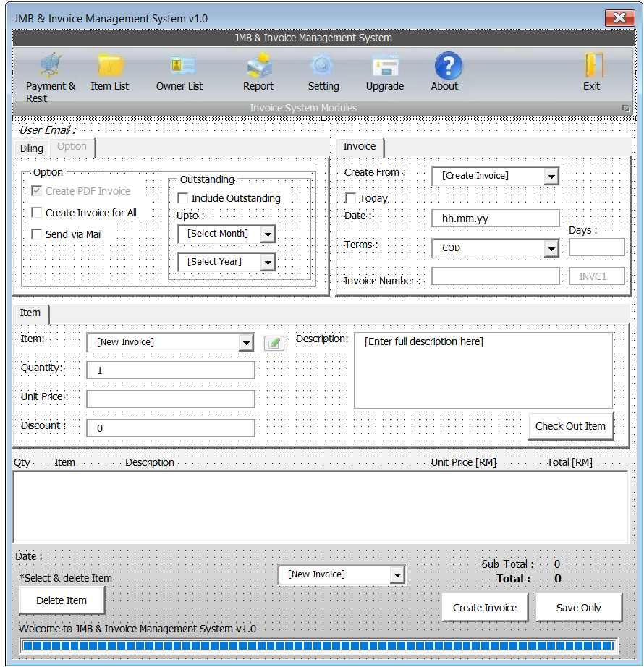Check the Include Outstanding checkbox
644x667 pixels.
coord(183,197)
